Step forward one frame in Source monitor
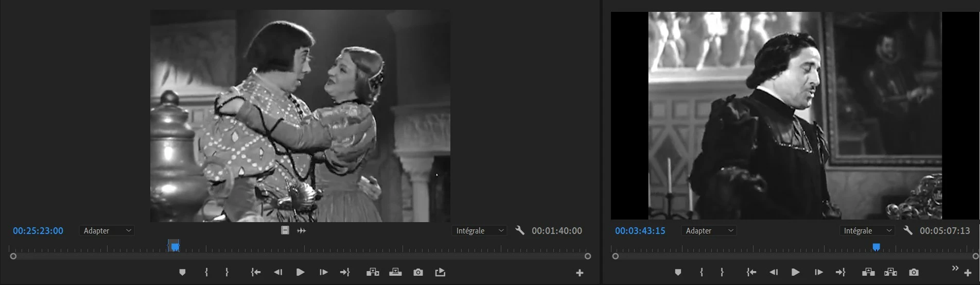The height and width of the screenshot is (285, 980). [x=323, y=272]
